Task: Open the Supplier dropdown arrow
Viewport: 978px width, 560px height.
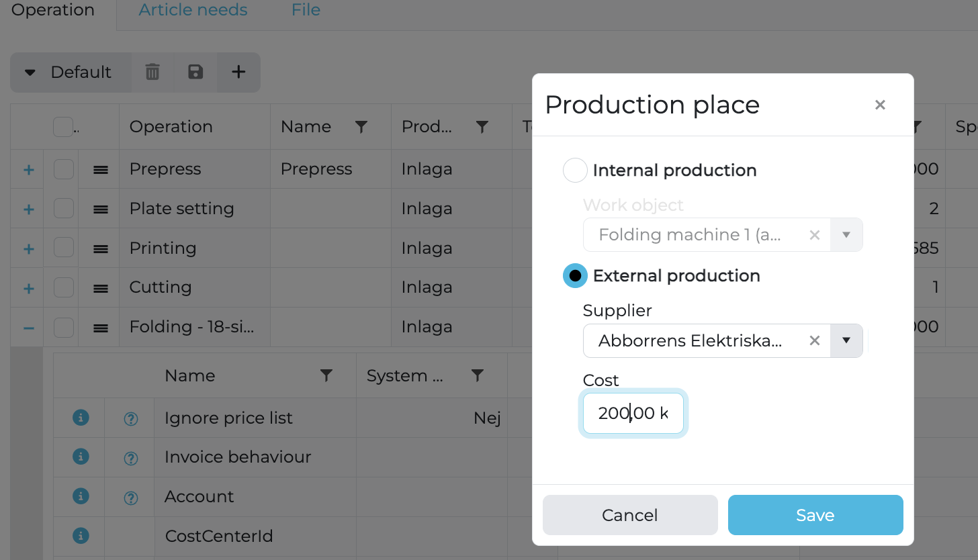Action: point(846,340)
